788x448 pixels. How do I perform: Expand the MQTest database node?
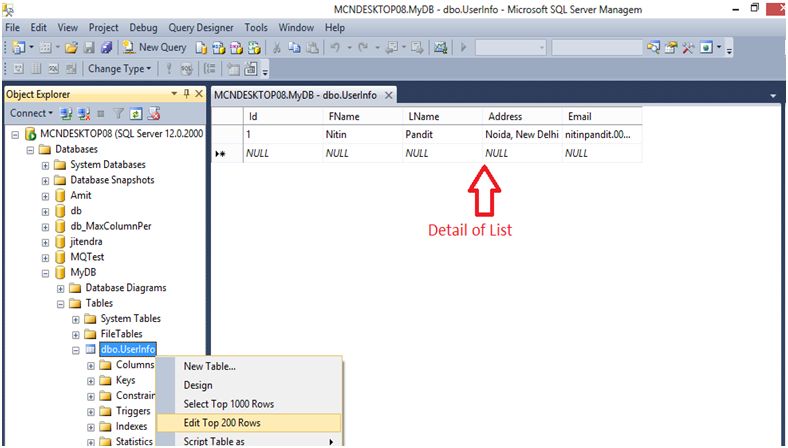point(46,258)
